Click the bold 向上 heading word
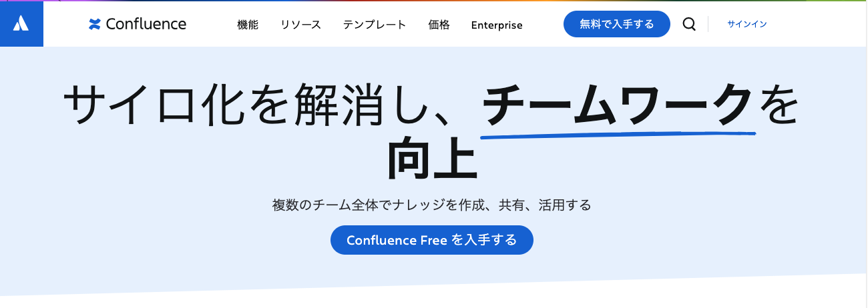The width and height of the screenshot is (868, 308). coord(432,159)
